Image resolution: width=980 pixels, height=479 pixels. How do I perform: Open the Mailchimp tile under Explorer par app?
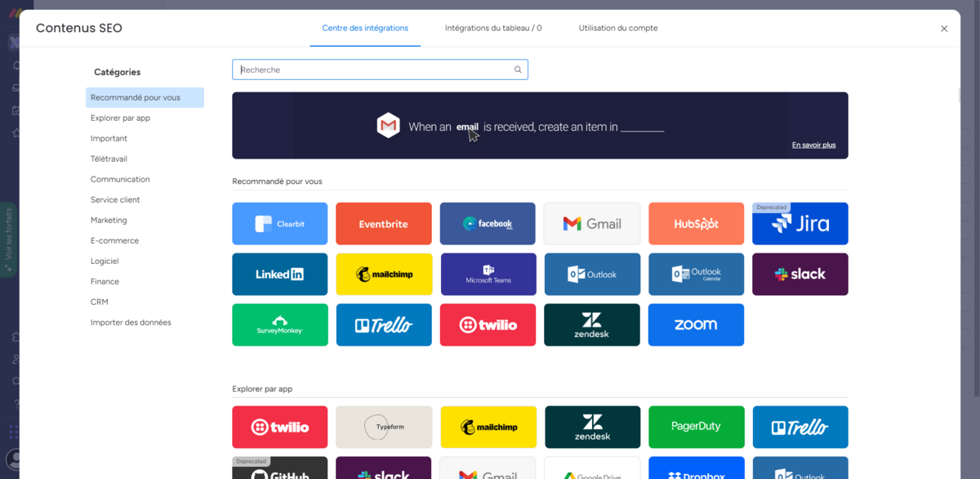coord(488,427)
